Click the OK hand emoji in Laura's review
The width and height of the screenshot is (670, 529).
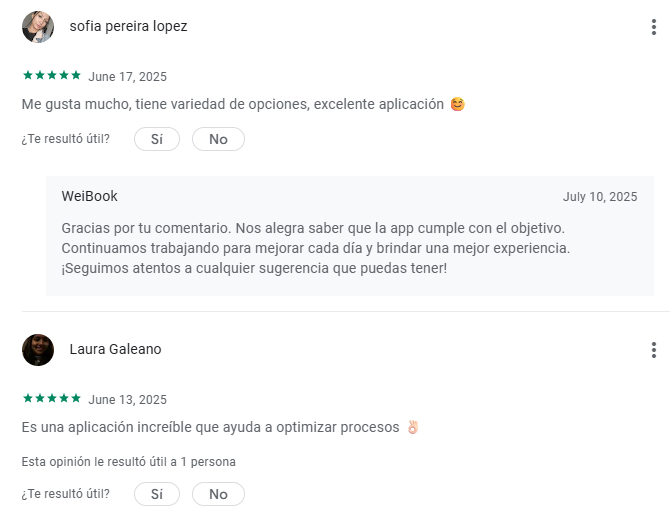(412, 427)
